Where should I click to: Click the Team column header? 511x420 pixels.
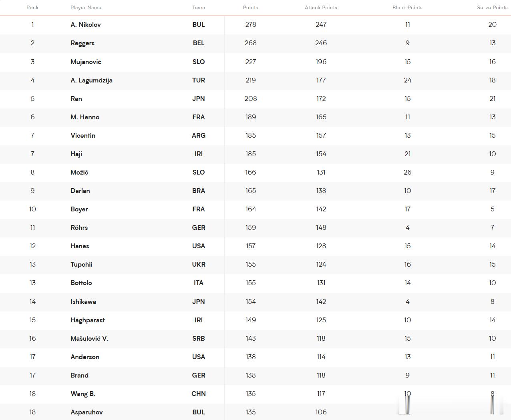pos(199,8)
